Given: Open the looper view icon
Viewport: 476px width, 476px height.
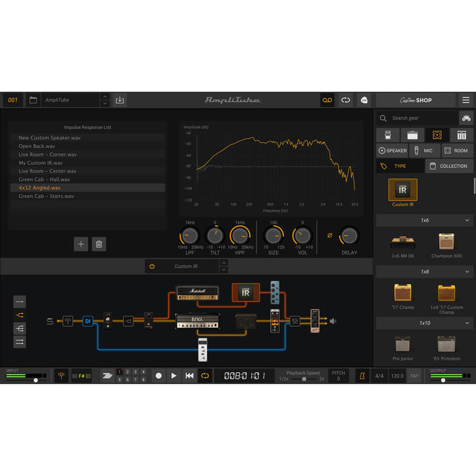Looking at the screenshot, I should point(346,100).
